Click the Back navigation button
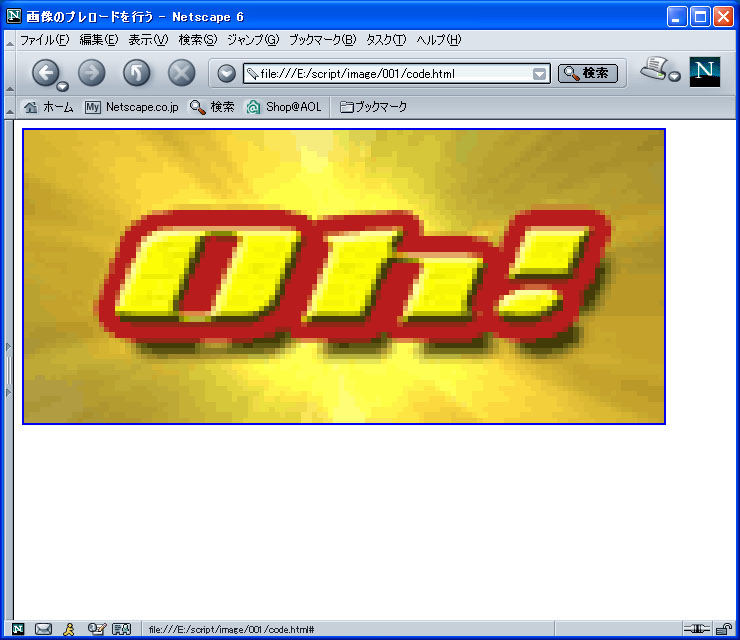Image resolution: width=740 pixels, height=640 pixels. click(45, 73)
